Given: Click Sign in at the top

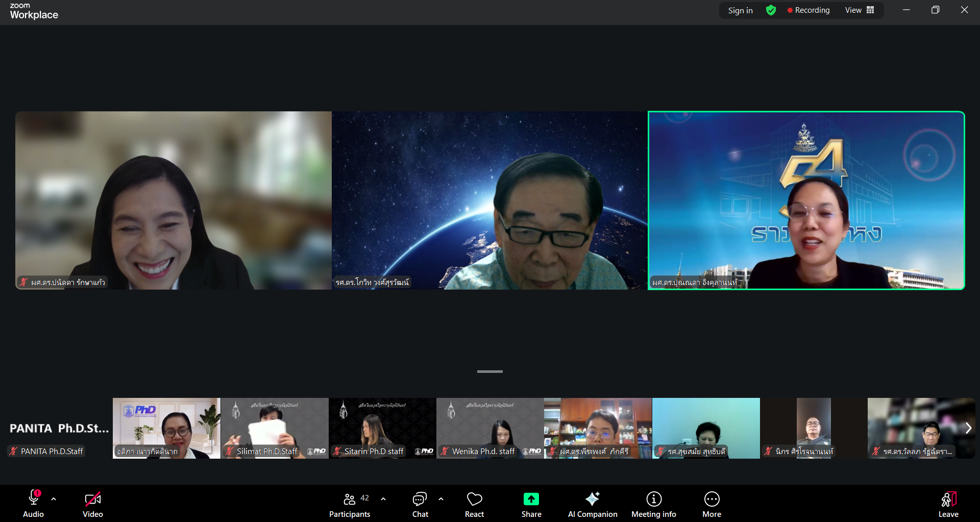Looking at the screenshot, I should click(x=740, y=10).
